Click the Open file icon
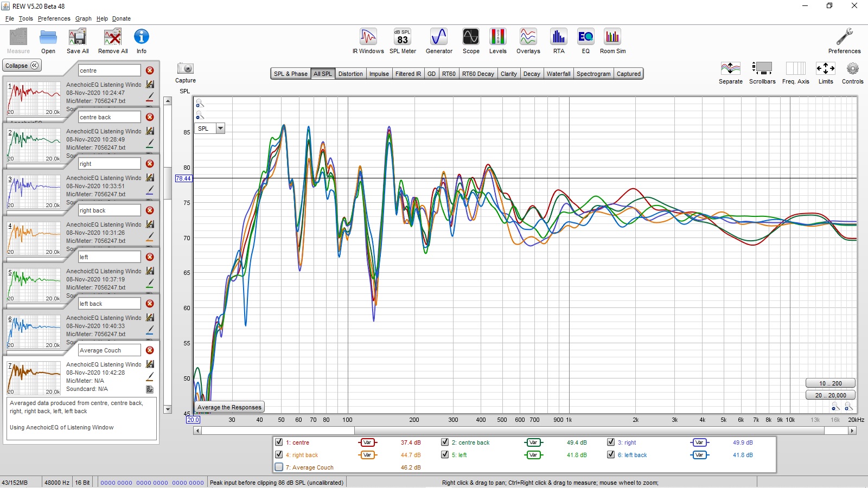 tap(48, 41)
